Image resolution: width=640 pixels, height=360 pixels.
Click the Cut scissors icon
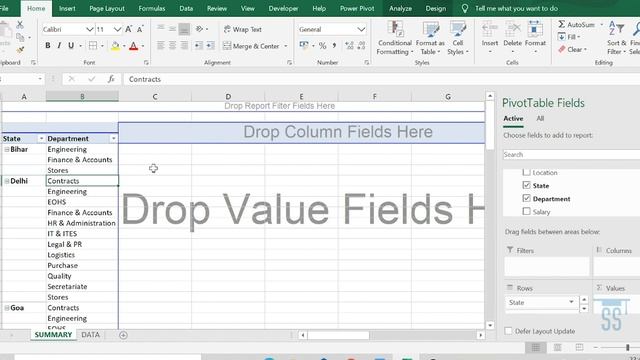[20, 25]
